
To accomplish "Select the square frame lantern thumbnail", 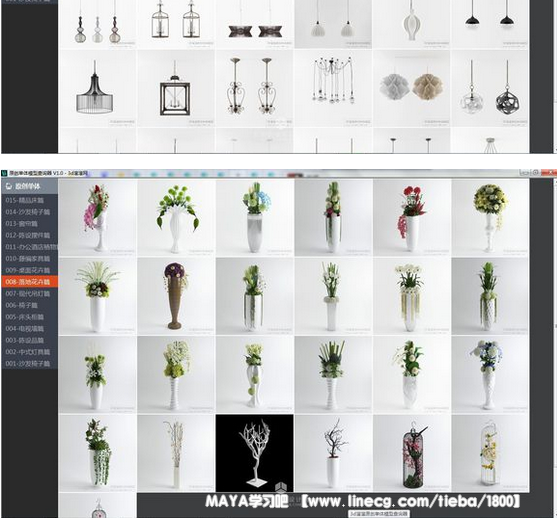I will tap(176, 88).
